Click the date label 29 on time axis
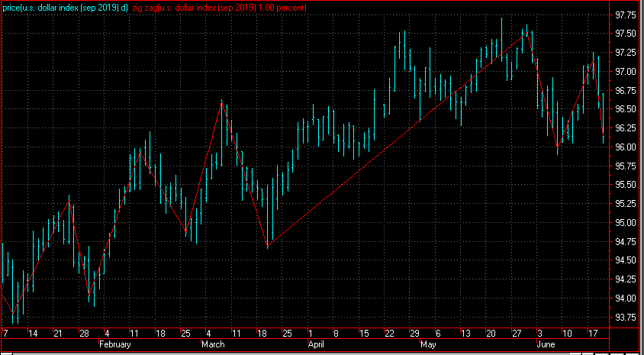The image size is (644, 355). [415, 333]
